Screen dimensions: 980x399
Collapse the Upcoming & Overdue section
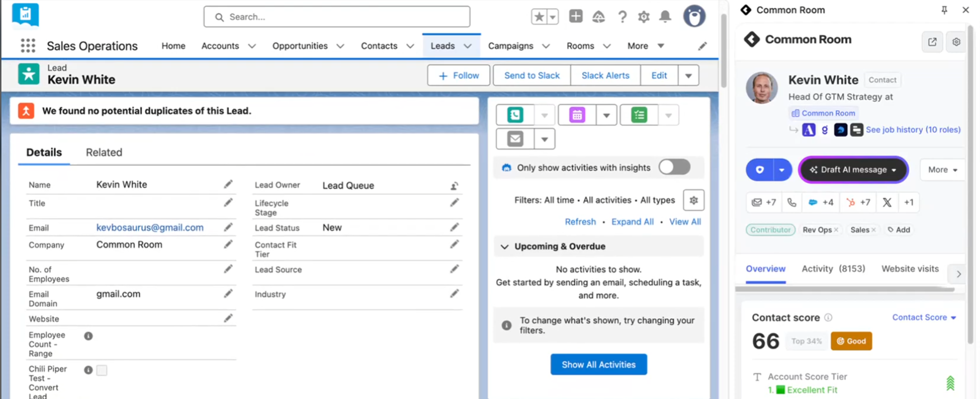tap(505, 246)
